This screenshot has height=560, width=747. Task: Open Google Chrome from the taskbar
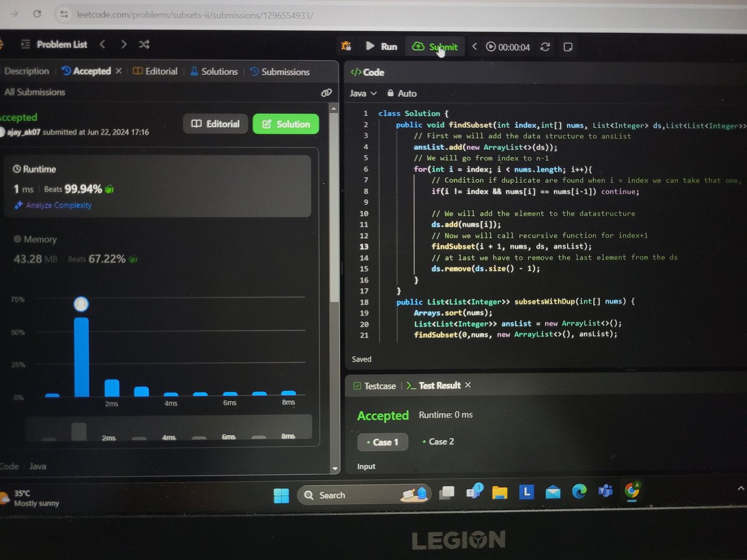click(x=632, y=490)
